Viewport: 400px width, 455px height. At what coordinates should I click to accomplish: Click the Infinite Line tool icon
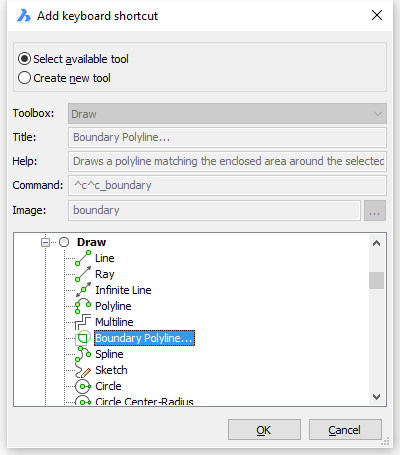(x=83, y=290)
